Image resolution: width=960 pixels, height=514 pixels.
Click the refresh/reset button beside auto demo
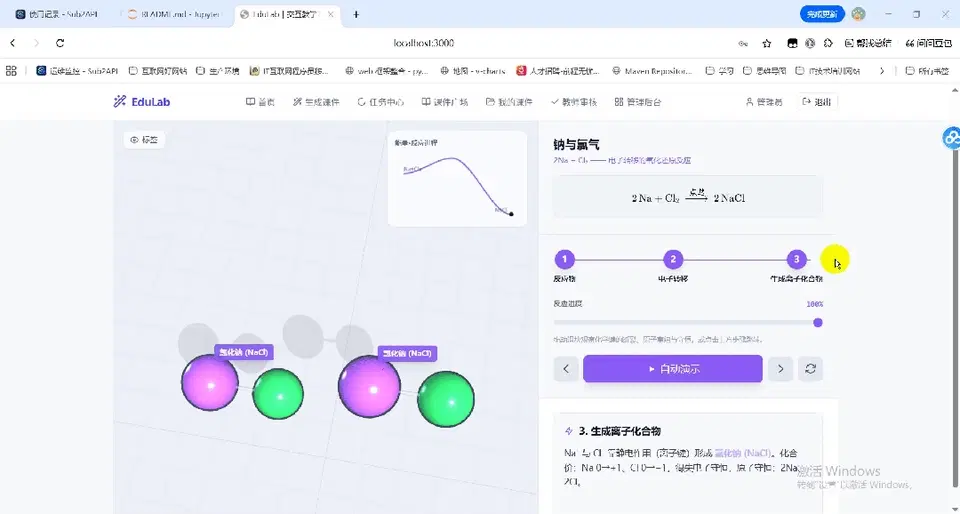coord(810,369)
